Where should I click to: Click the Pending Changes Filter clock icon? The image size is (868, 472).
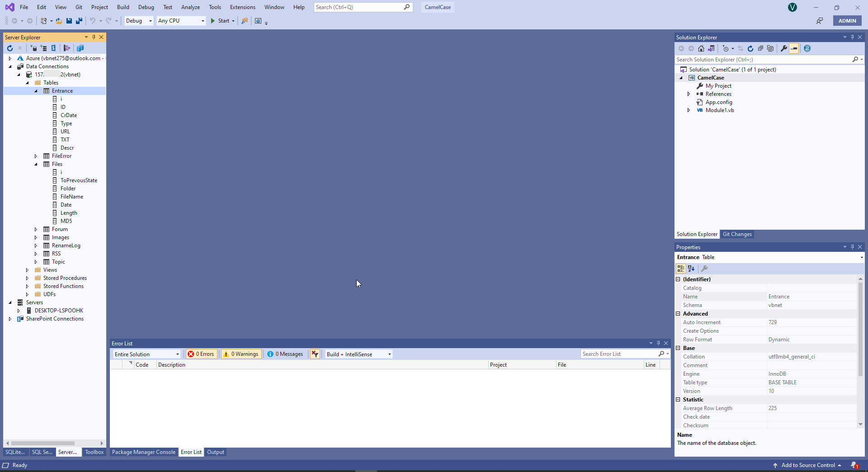point(726,48)
